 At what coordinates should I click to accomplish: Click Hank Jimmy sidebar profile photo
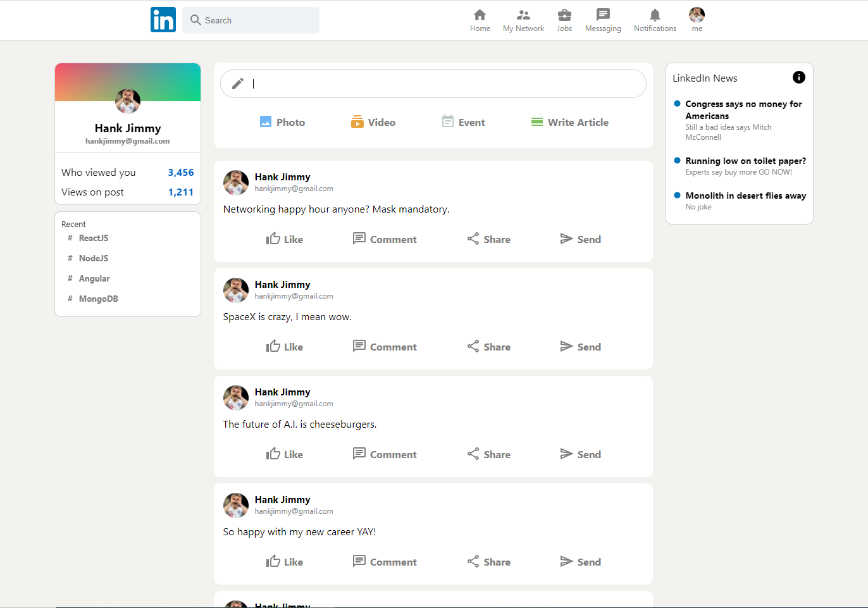128,101
